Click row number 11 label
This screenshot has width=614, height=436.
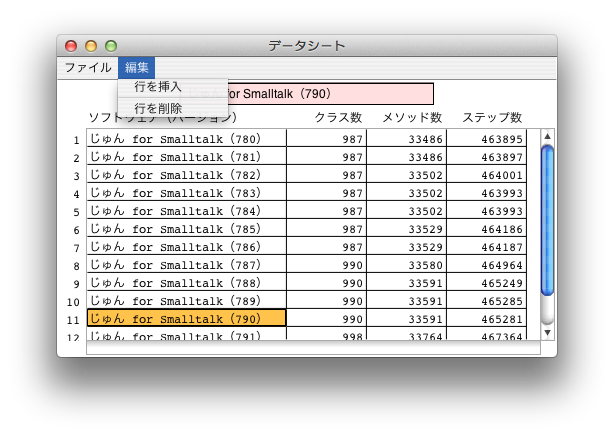point(73,320)
